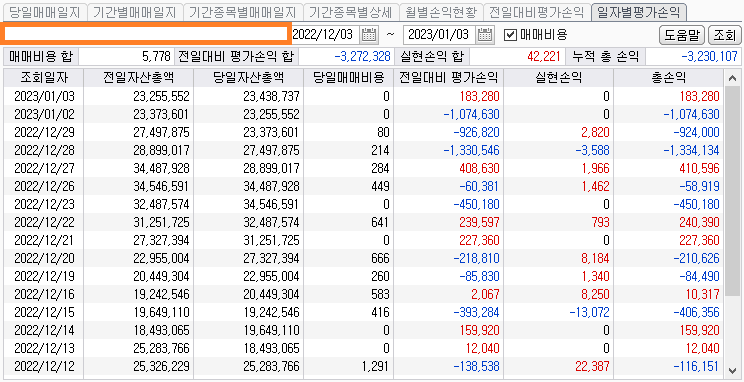This screenshot has height=382, width=744.
Task: Select the 2022/12/15 date cell
Action: 44,312
